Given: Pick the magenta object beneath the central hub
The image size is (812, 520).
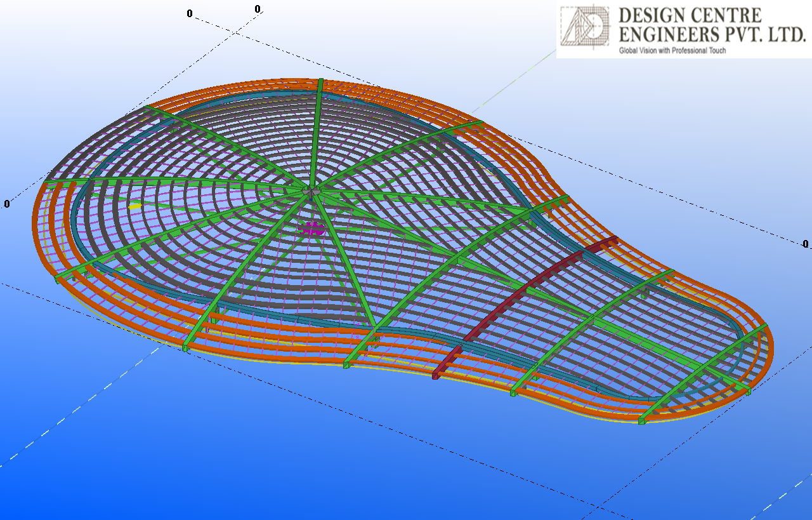Looking at the screenshot, I should tap(312, 229).
